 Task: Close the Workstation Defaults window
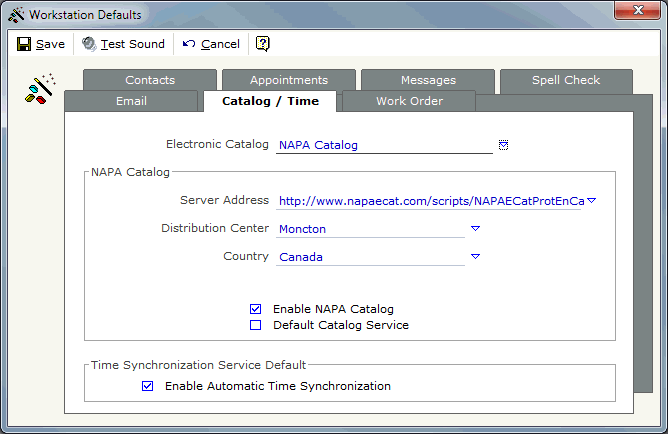637,10
